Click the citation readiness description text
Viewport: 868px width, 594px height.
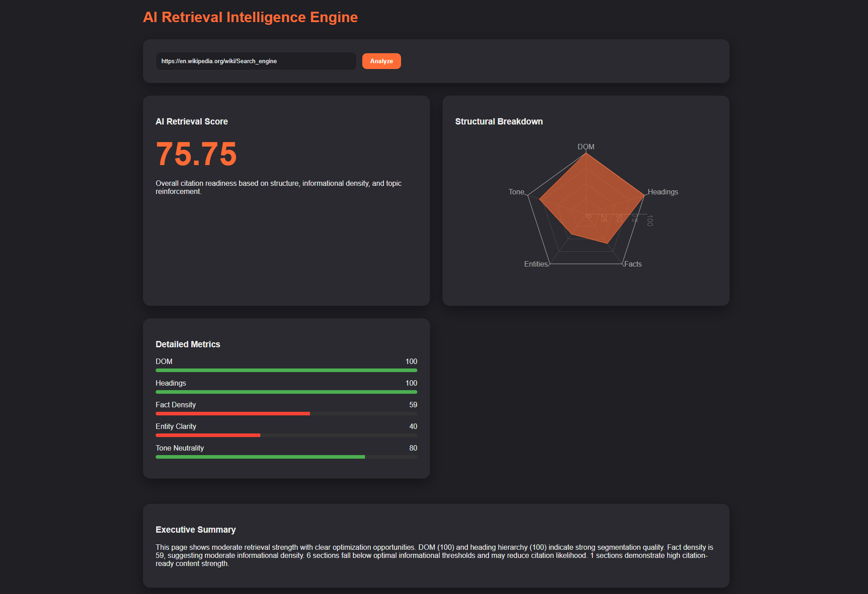click(x=278, y=187)
